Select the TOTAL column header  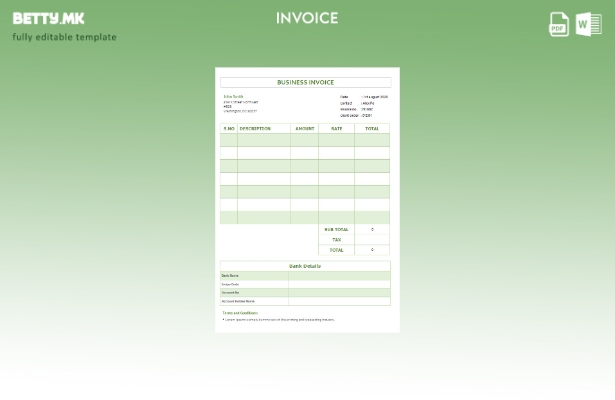coord(372,128)
